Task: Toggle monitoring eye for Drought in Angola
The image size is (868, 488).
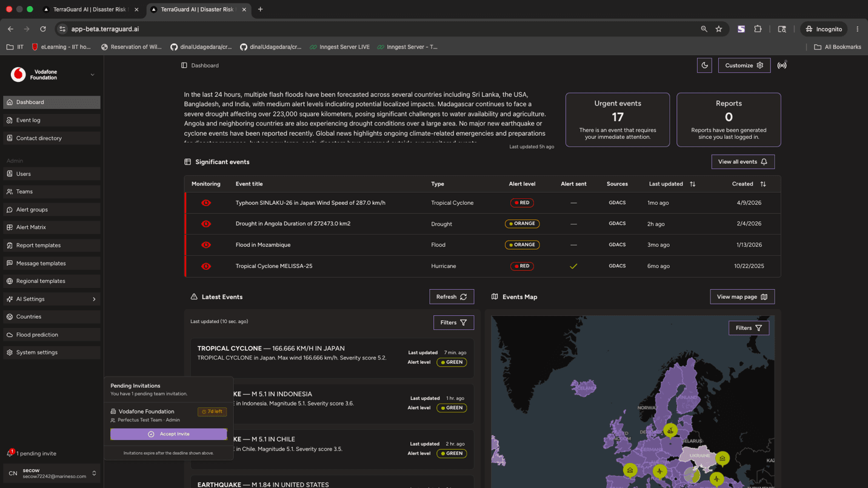Action: tap(206, 224)
